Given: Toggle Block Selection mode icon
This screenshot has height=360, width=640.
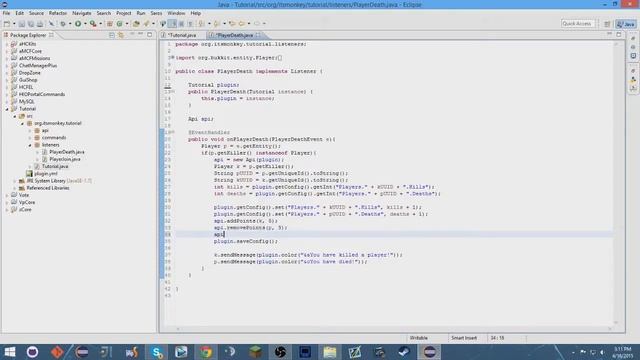Looking at the screenshot, I should (182, 24).
